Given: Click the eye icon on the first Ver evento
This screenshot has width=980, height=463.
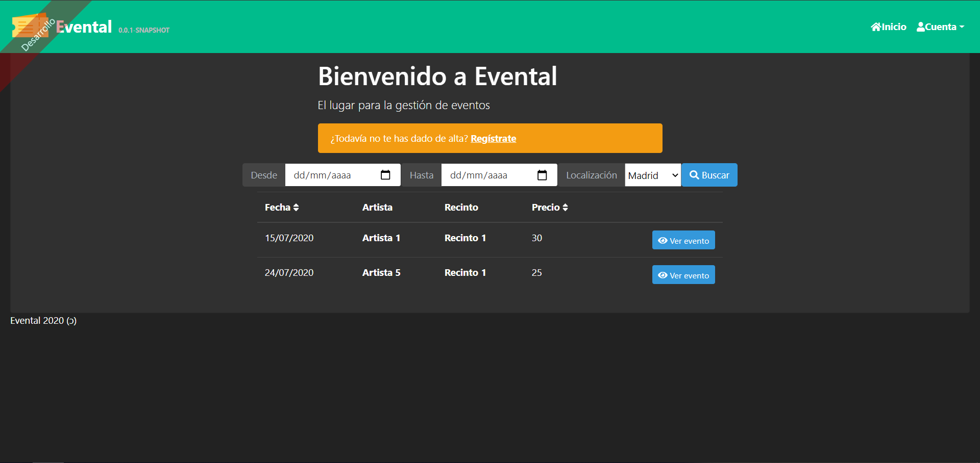Looking at the screenshot, I should click(x=663, y=240).
